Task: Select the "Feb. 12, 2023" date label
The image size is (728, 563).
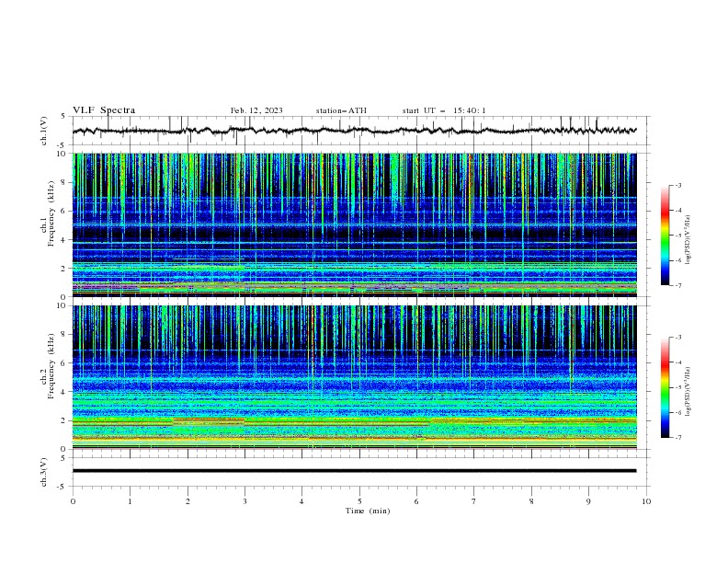Action: tap(256, 110)
